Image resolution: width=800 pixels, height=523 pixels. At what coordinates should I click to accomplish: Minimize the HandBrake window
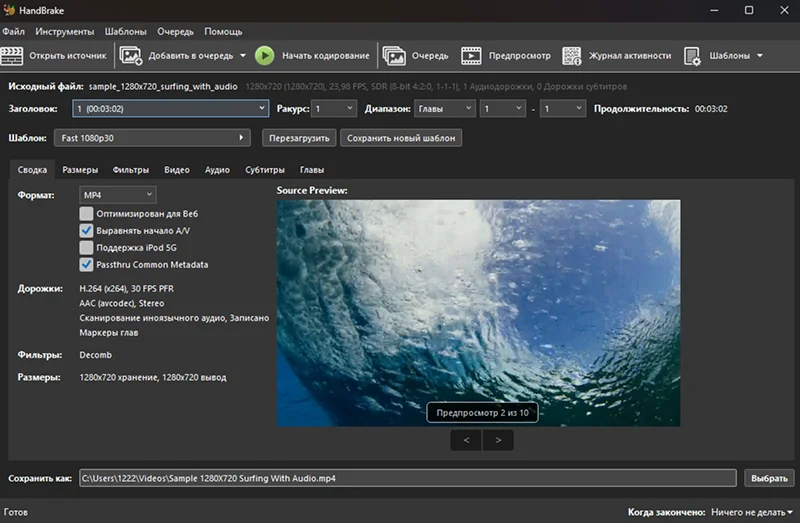point(714,10)
